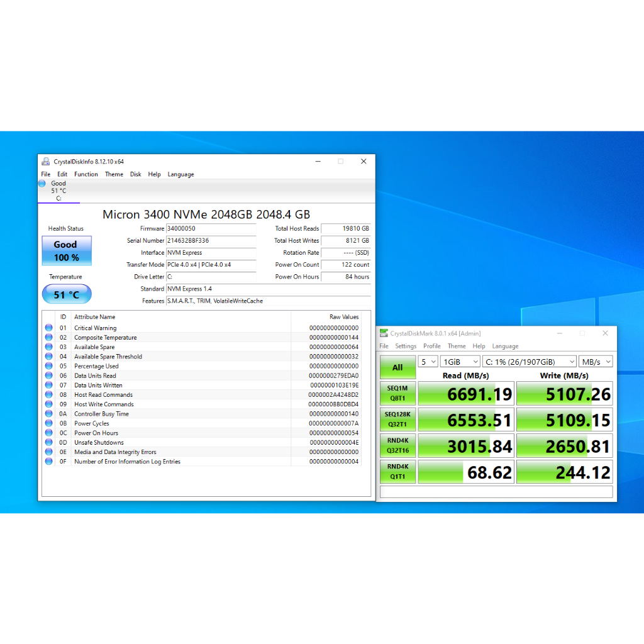Screen dimensions: 644x644
Task: Select the C: drive status orb icon
Action: tap(42, 184)
